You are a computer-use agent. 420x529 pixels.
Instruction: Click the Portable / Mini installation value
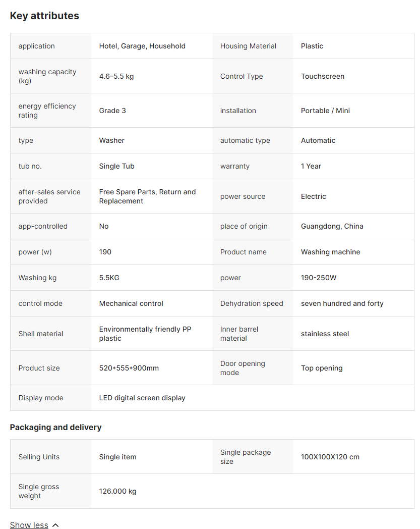click(x=325, y=111)
